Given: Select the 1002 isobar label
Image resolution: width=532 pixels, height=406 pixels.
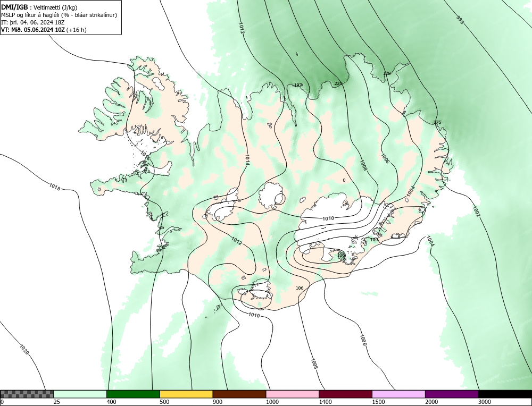Looking at the screenshot, I should point(476,211).
